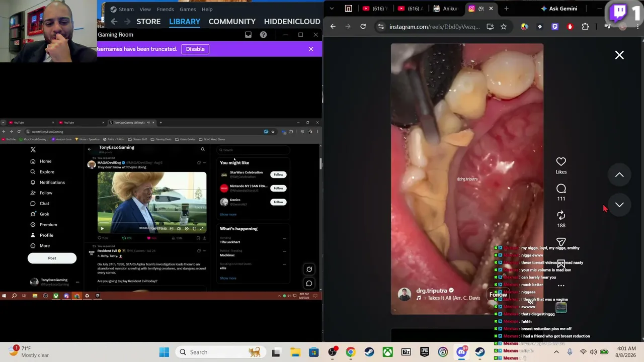Follow the Nintendo NY account
Image resolution: width=644 pixels, height=362 pixels.
pos(278,188)
